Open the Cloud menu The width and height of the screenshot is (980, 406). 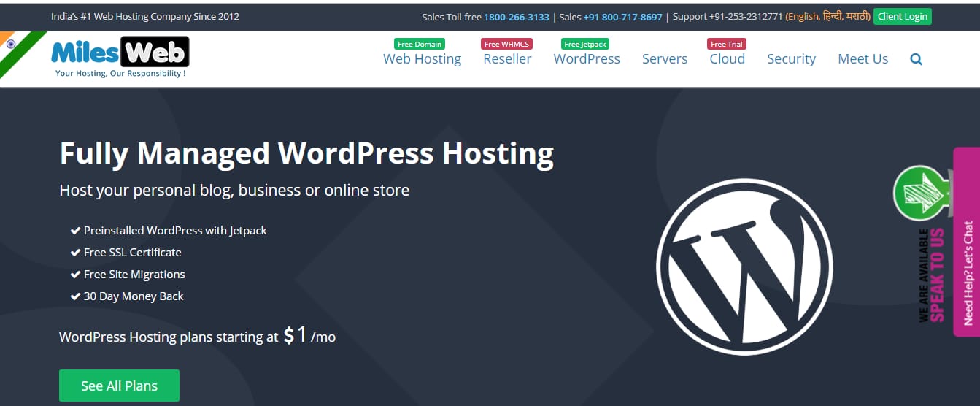[727, 59]
